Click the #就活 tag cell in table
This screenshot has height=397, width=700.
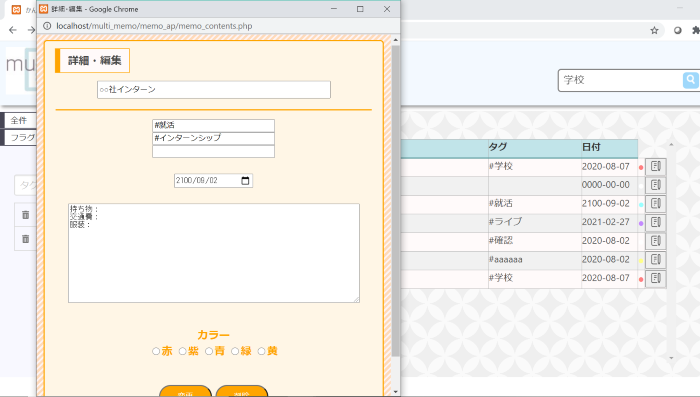534,204
